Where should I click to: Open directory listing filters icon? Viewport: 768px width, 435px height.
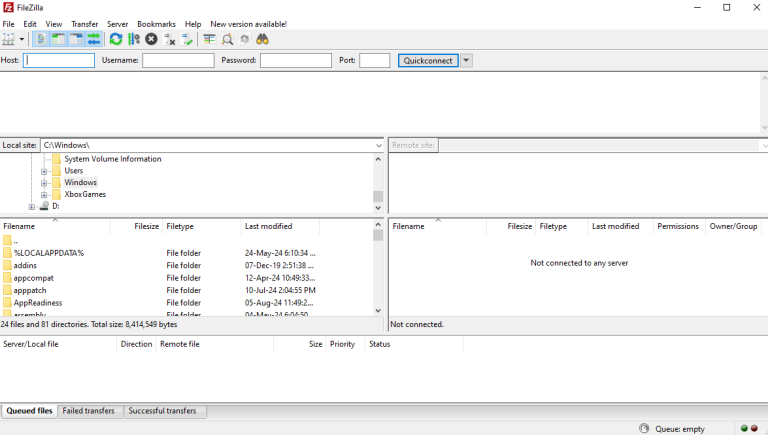click(x=210, y=39)
